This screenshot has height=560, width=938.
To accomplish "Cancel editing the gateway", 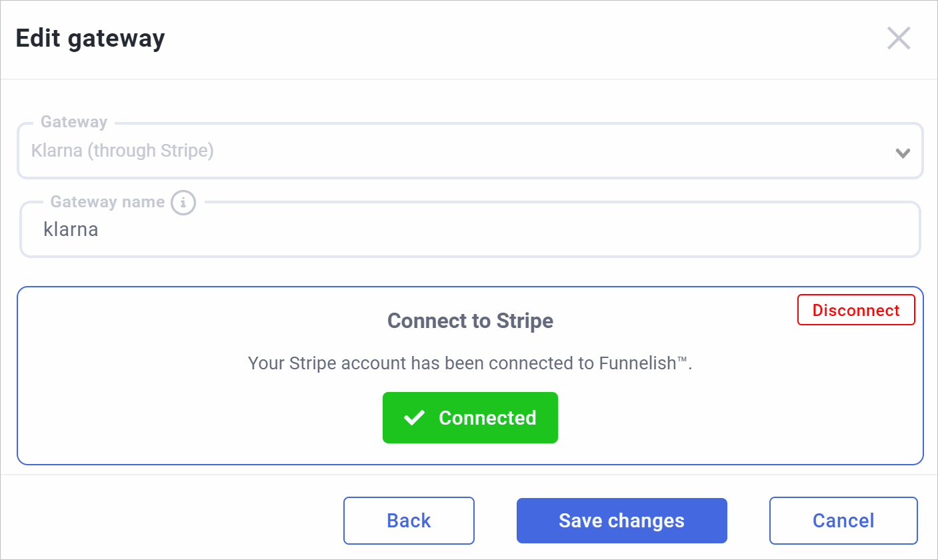I will (x=843, y=521).
